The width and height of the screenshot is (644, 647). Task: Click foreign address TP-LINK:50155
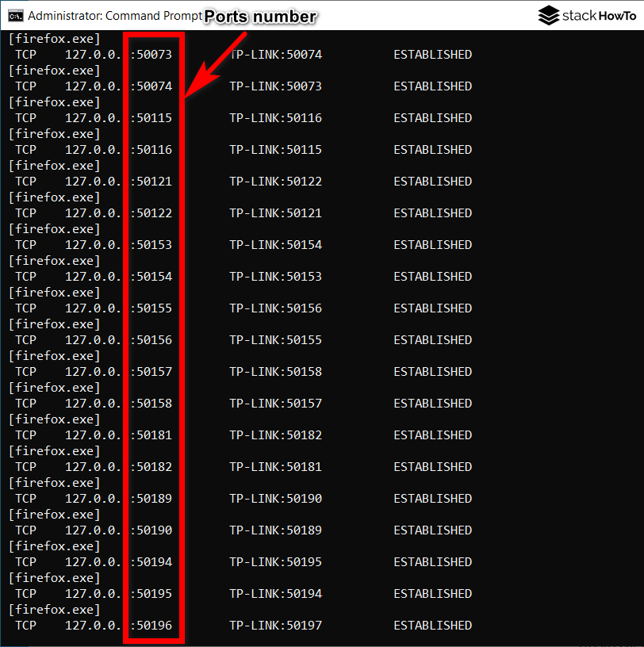coord(276,340)
